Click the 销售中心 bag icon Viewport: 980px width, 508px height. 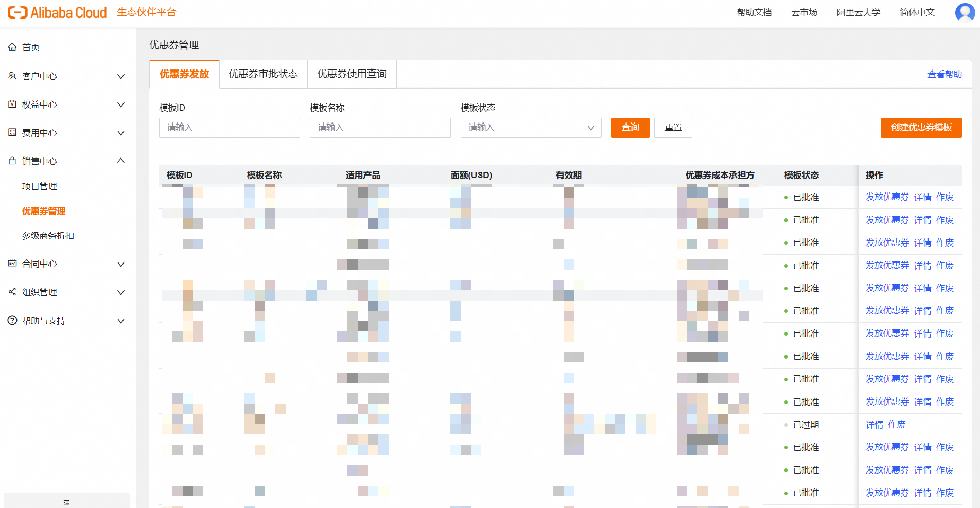[12, 161]
